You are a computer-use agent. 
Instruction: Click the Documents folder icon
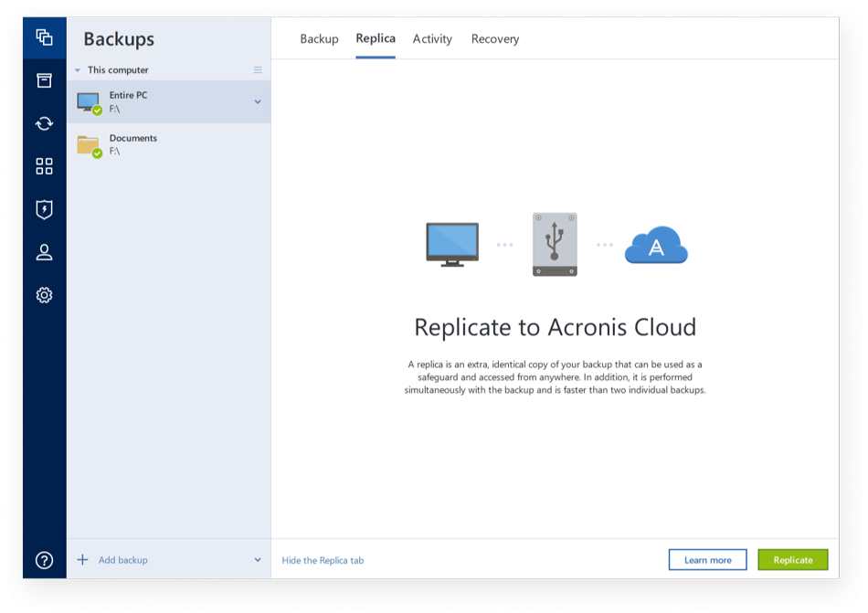click(x=90, y=145)
